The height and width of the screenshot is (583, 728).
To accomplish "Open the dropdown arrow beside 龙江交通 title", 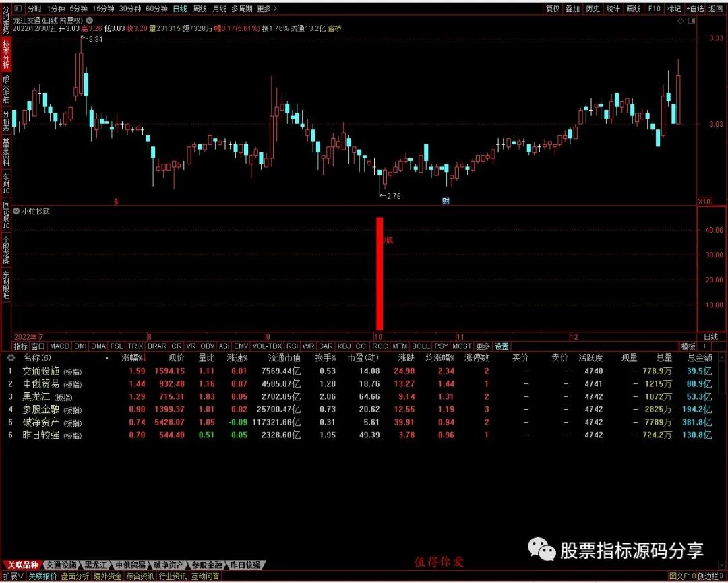I will pos(89,20).
